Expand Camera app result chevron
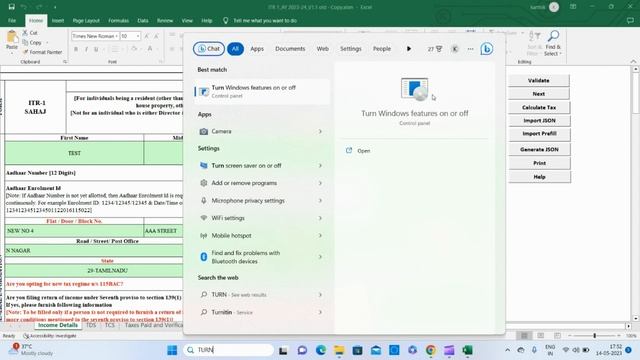 pos(320,131)
